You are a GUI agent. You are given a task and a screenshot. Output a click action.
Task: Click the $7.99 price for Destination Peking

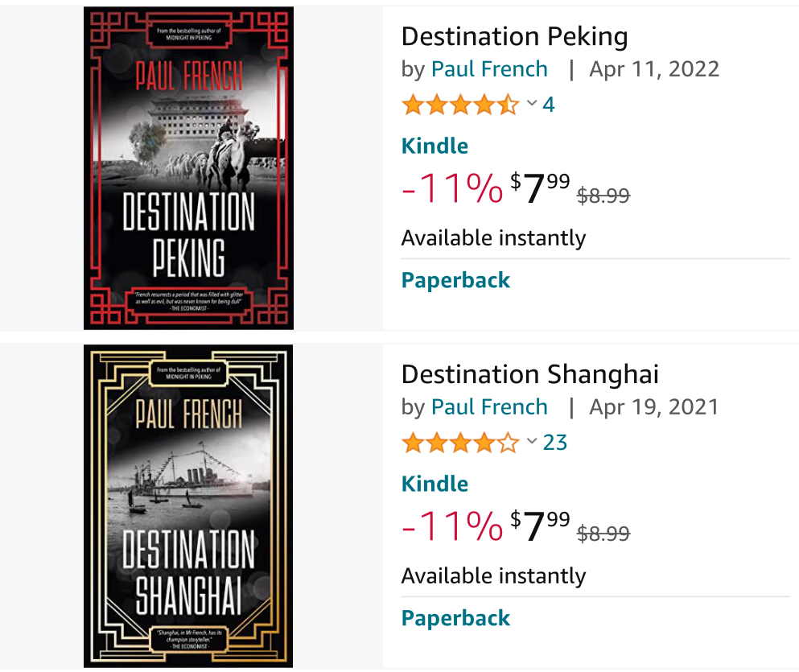540,188
